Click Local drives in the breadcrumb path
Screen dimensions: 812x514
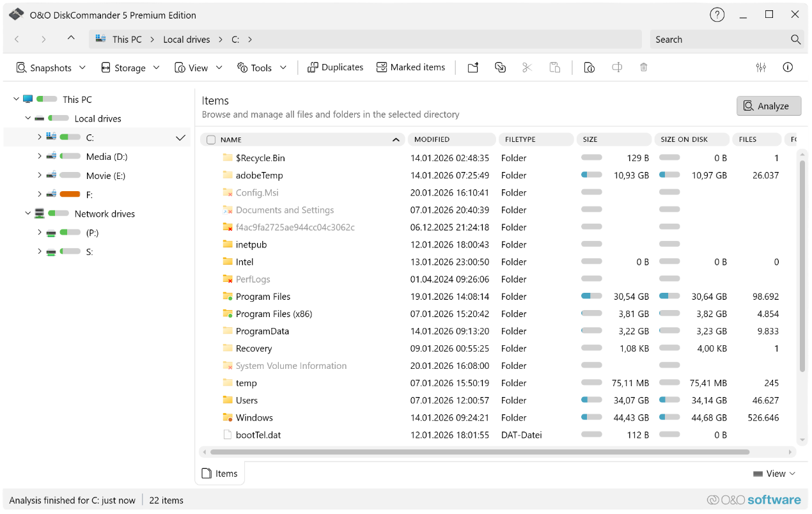[186, 40]
